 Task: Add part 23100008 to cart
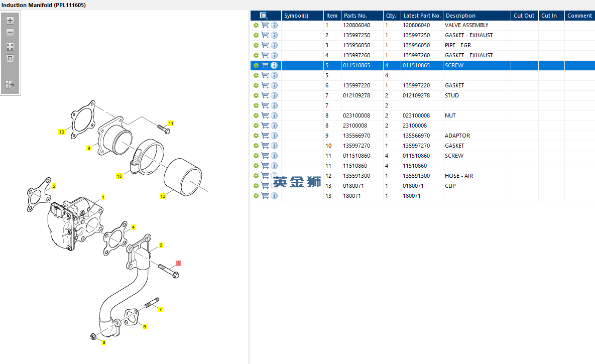(x=265, y=126)
